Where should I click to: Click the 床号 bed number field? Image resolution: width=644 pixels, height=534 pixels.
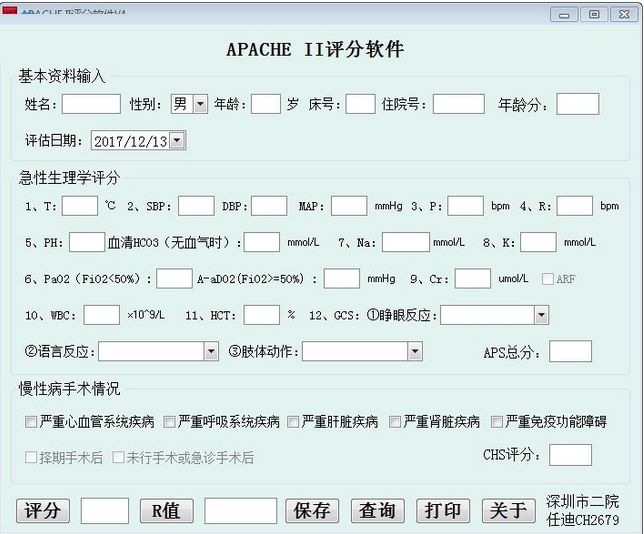[x=360, y=104]
